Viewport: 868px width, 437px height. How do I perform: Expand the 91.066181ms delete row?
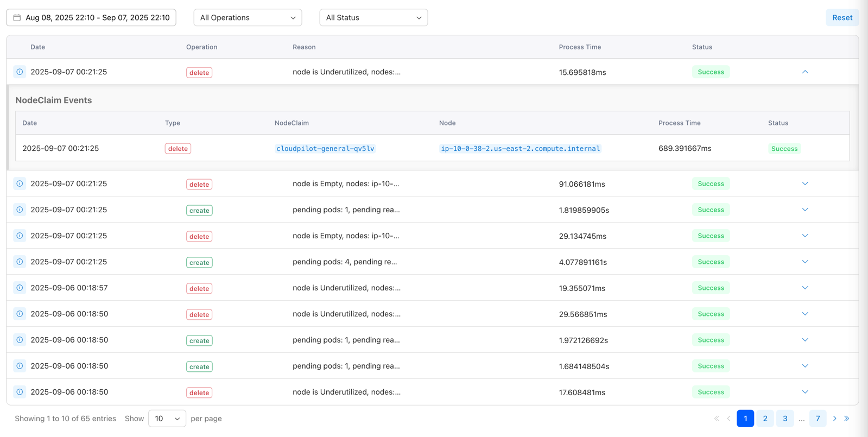(x=805, y=183)
